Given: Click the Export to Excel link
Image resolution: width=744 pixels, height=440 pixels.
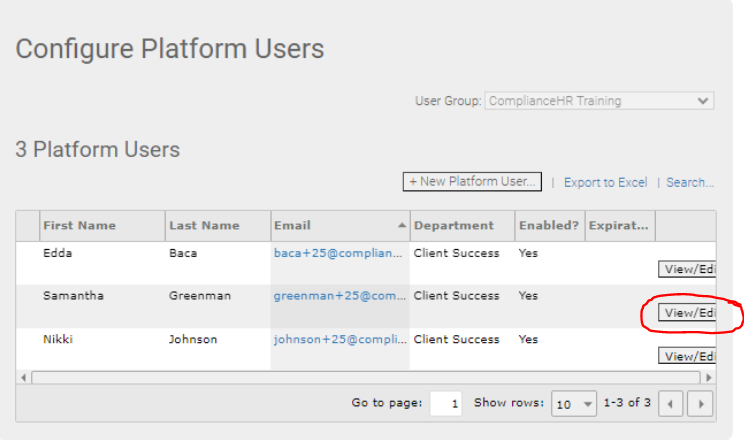Looking at the screenshot, I should [605, 183].
